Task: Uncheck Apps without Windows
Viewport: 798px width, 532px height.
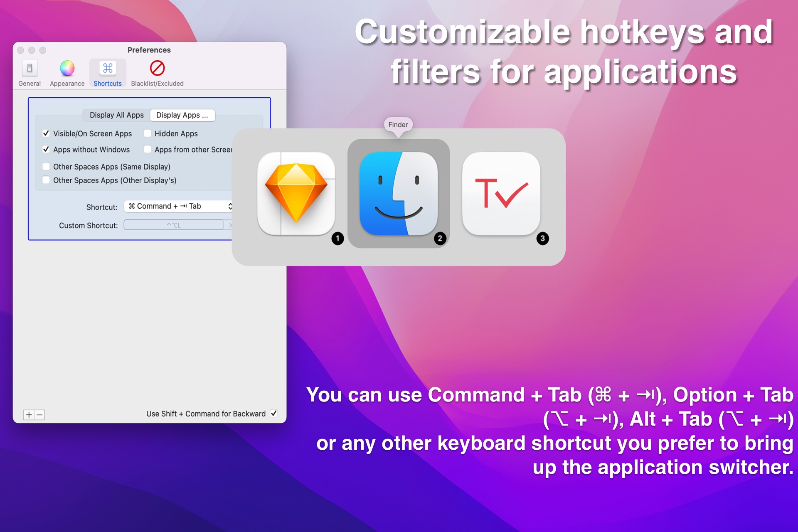Action: 46,149
